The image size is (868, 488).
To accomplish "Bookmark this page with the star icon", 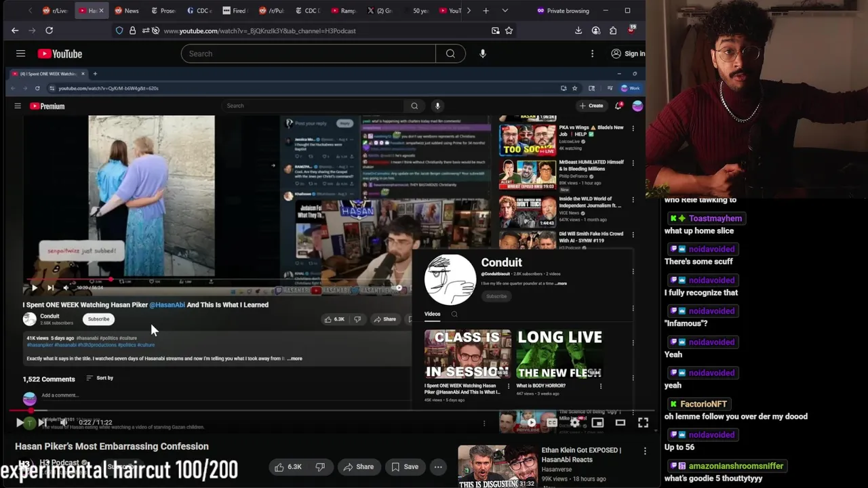I will pyautogui.click(x=509, y=30).
